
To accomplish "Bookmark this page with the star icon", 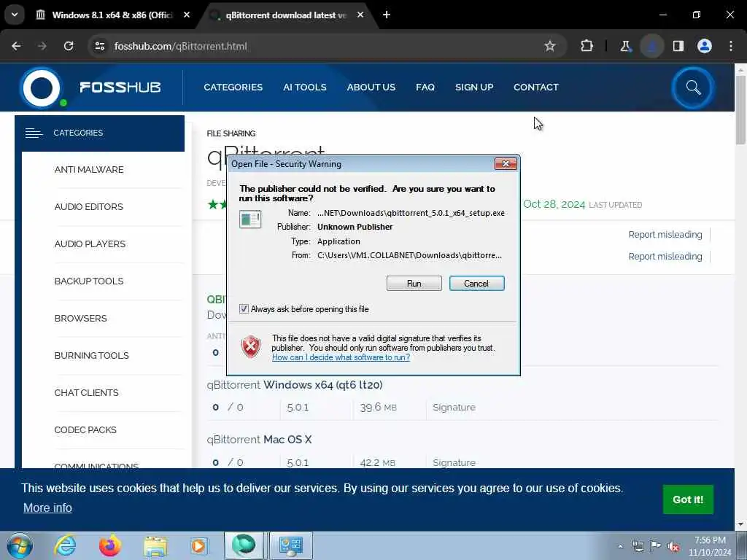I will (x=550, y=46).
